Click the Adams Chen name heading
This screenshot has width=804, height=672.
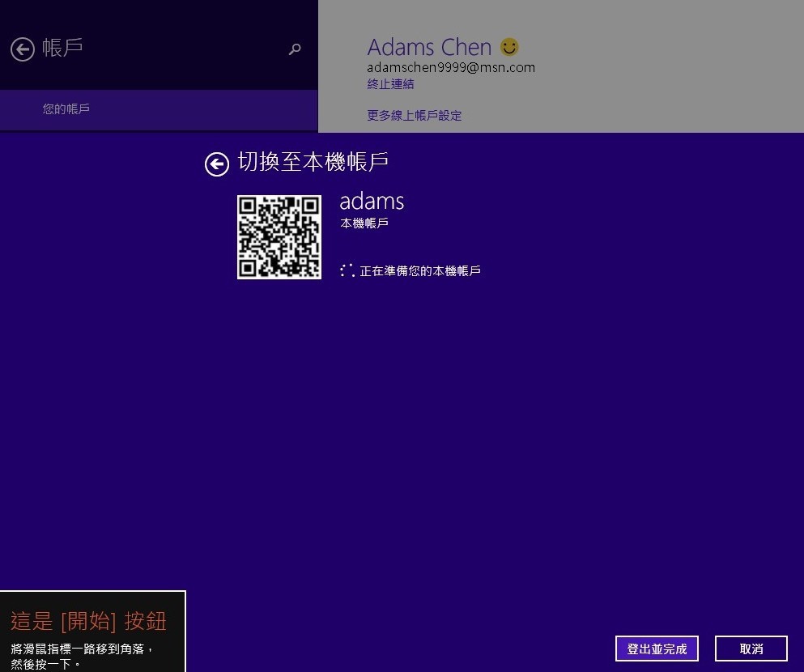(429, 47)
